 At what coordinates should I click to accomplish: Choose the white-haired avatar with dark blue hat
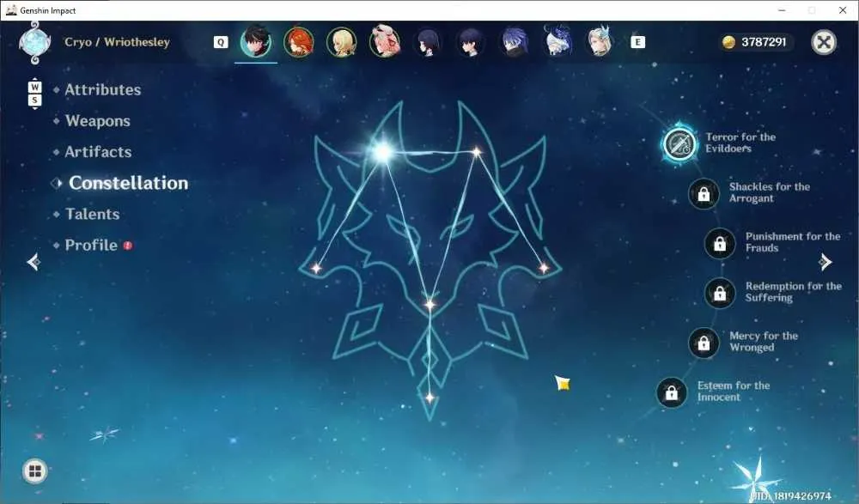point(557,41)
